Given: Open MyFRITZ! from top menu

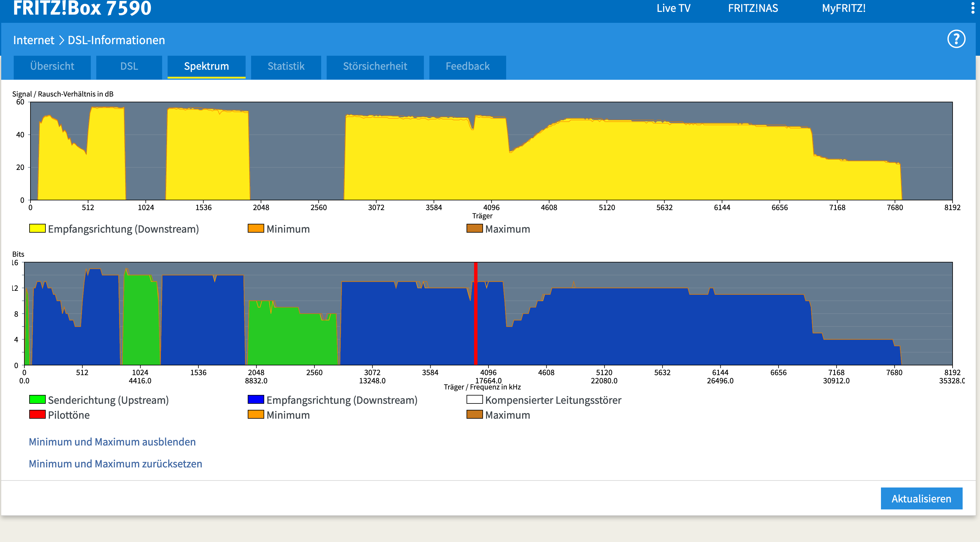Looking at the screenshot, I should click(843, 8).
